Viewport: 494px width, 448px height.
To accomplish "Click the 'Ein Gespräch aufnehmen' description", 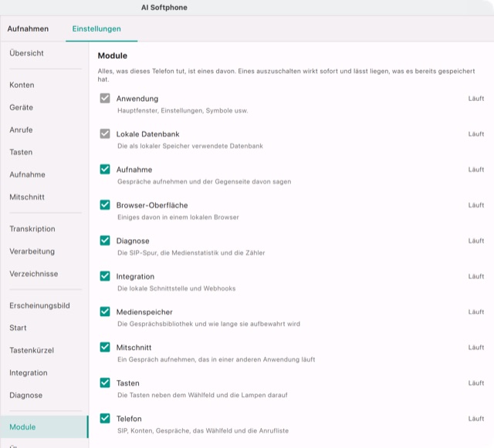I will pos(216,359).
